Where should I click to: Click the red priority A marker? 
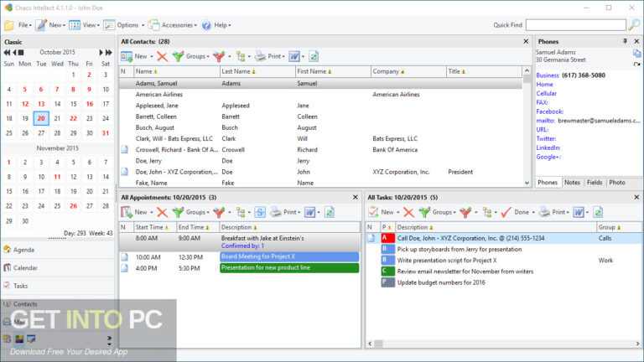click(387, 238)
